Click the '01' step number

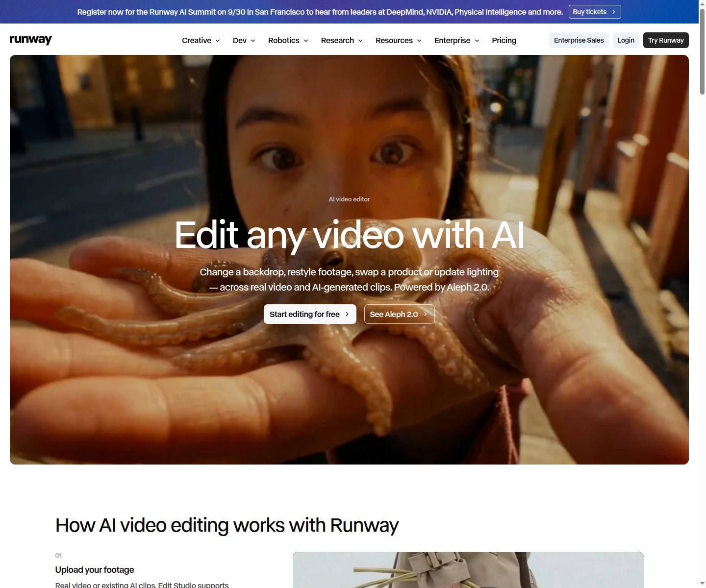click(x=58, y=556)
